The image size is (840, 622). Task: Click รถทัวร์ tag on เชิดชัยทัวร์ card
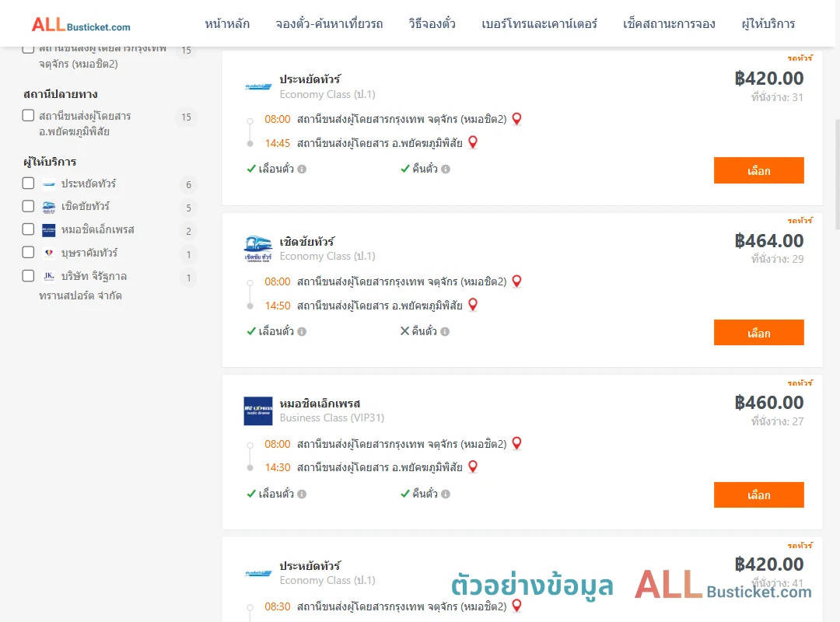tap(800, 220)
